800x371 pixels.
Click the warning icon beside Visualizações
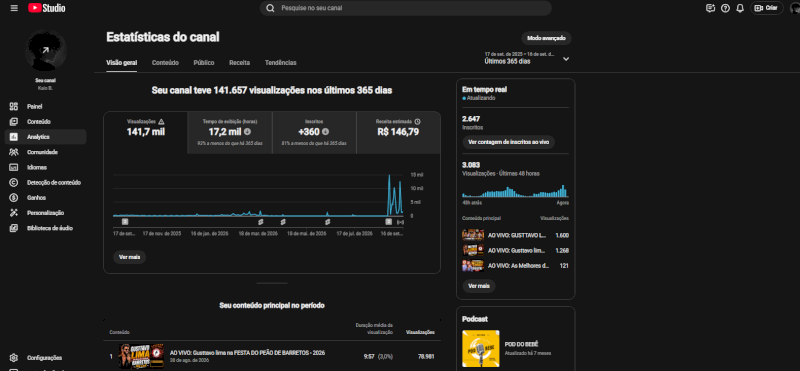[x=161, y=121]
